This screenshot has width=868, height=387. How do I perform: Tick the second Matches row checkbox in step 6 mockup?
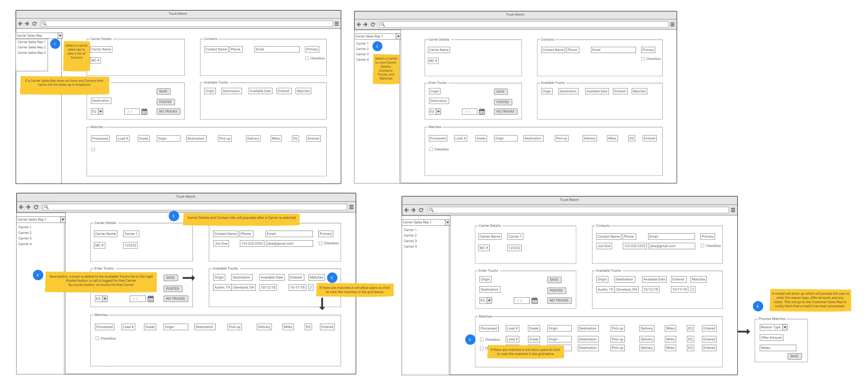pyautogui.click(x=482, y=348)
